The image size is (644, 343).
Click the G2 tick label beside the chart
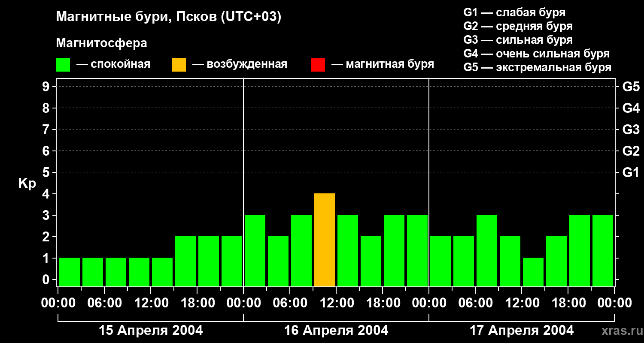pos(631,151)
